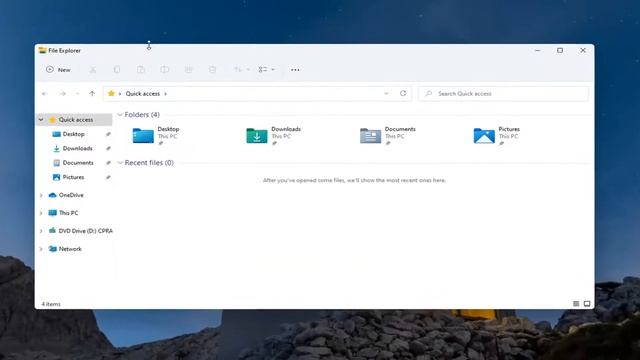Click the star icon in address bar

111,93
